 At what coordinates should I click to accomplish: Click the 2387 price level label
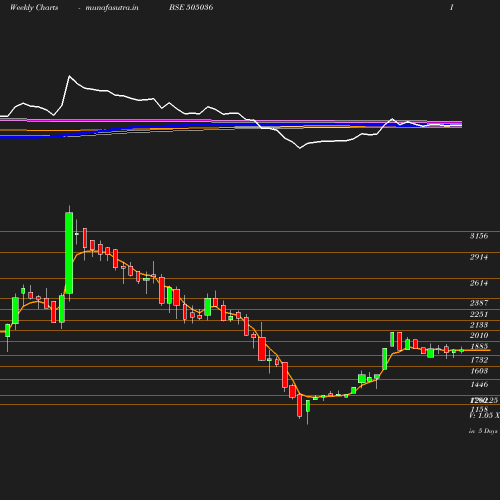pyautogui.click(x=479, y=303)
